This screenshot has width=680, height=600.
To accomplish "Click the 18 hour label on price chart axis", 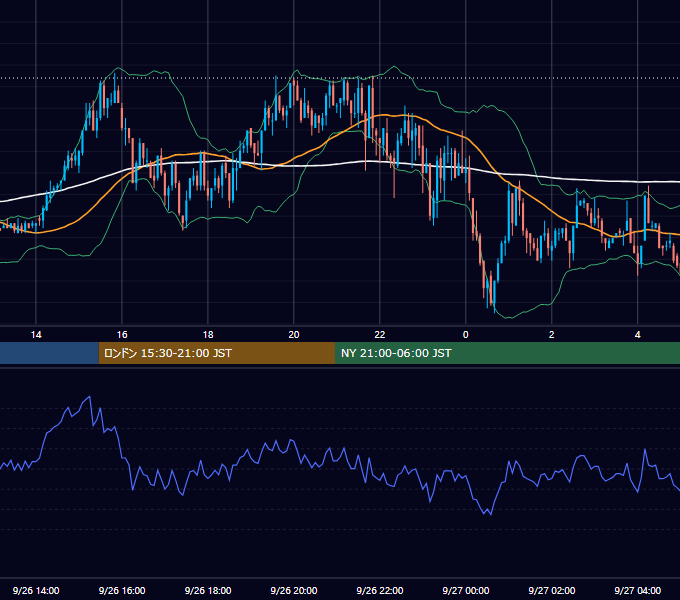I will click(208, 335).
